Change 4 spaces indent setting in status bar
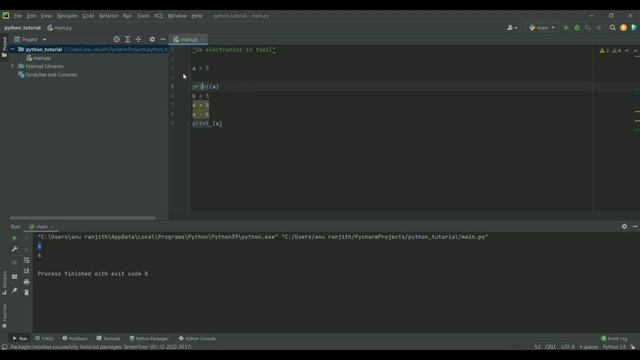 pyautogui.click(x=589, y=347)
